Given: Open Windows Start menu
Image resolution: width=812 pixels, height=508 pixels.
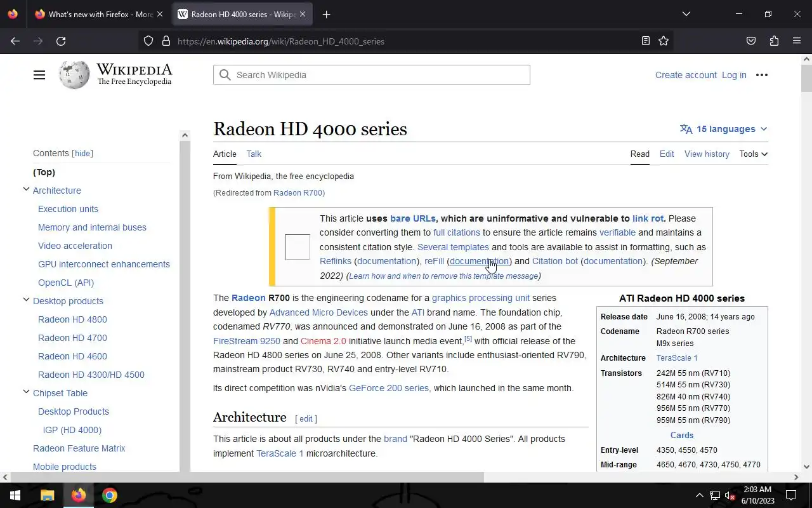Looking at the screenshot, I should tap(15, 495).
